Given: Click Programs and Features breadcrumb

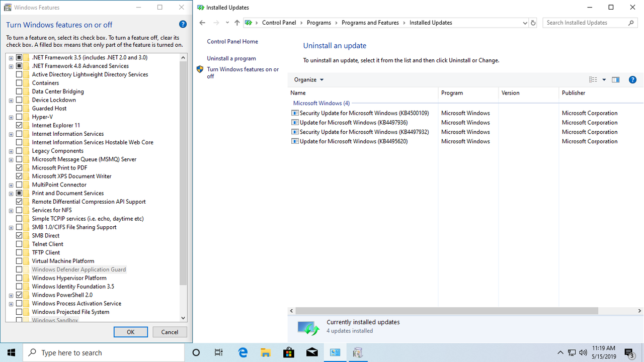Looking at the screenshot, I should tap(370, 23).
